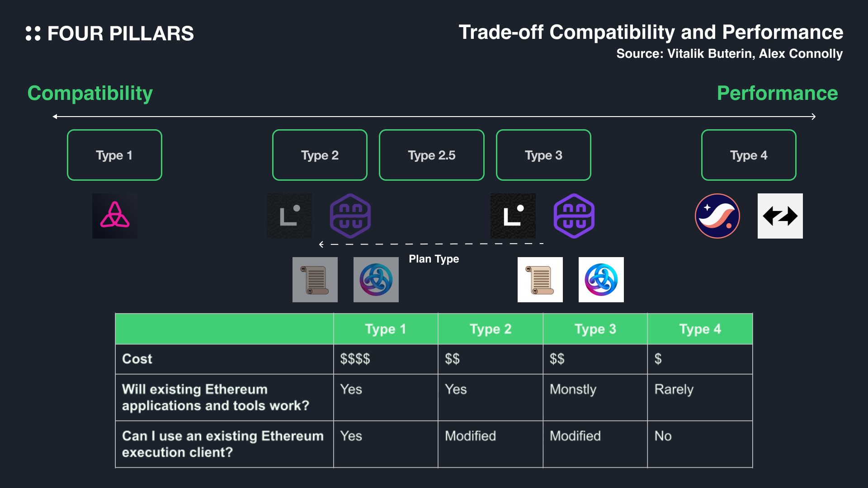Viewport: 868px width, 488px height.
Task: Click the Type 1 outlined box
Action: tap(114, 155)
